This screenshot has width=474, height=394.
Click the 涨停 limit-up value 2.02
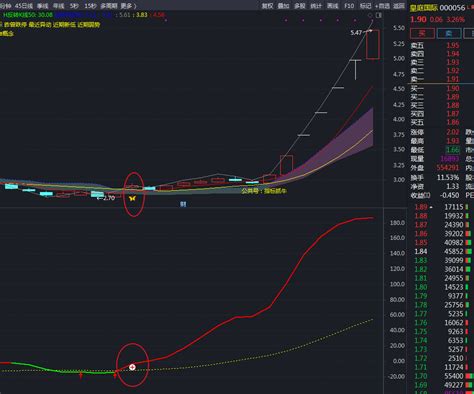(x=453, y=132)
